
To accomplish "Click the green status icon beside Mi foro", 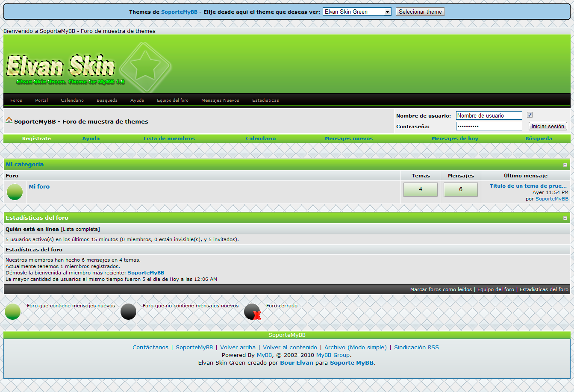I will [15, 192].
